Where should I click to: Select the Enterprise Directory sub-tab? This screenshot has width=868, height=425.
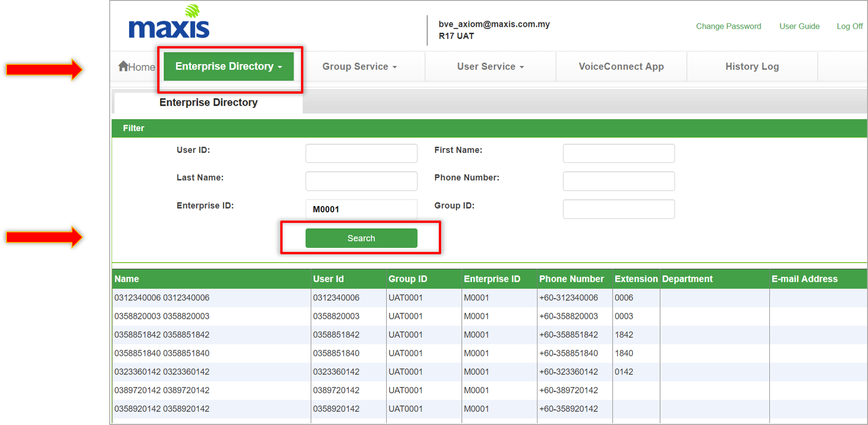pyautogui.click(x=208, y=102)
